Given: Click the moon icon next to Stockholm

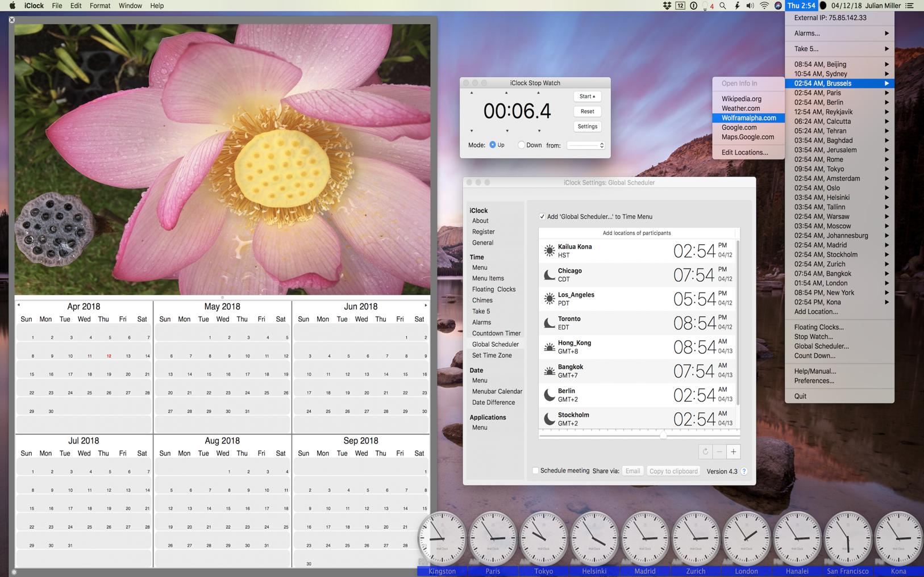Looking at the screenshot, I should 549,419.
